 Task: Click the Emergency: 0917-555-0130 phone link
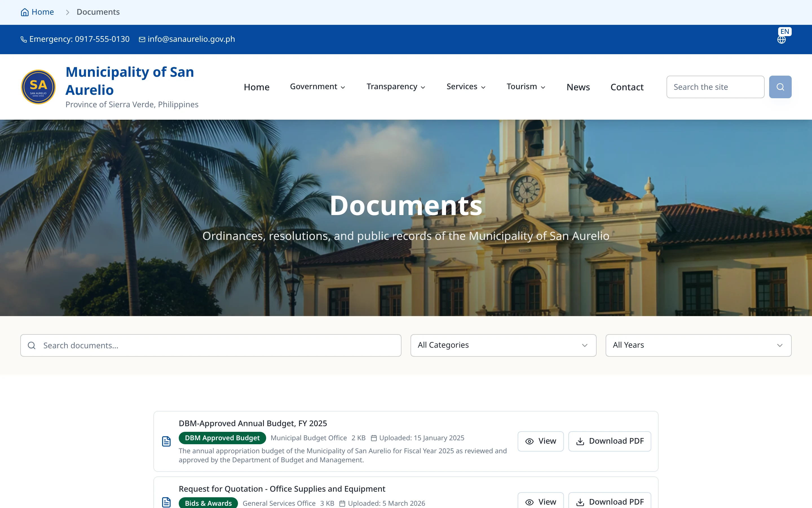[x=75, y=39]
